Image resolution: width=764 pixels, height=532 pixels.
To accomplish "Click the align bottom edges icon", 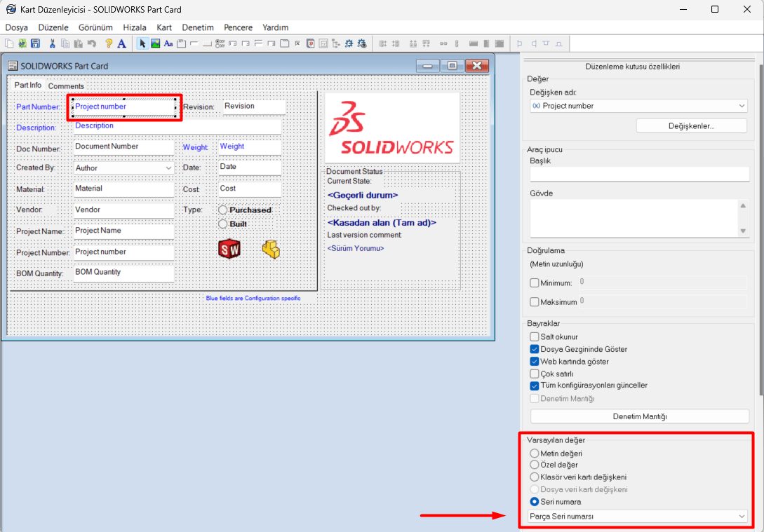I will [559, 43].
